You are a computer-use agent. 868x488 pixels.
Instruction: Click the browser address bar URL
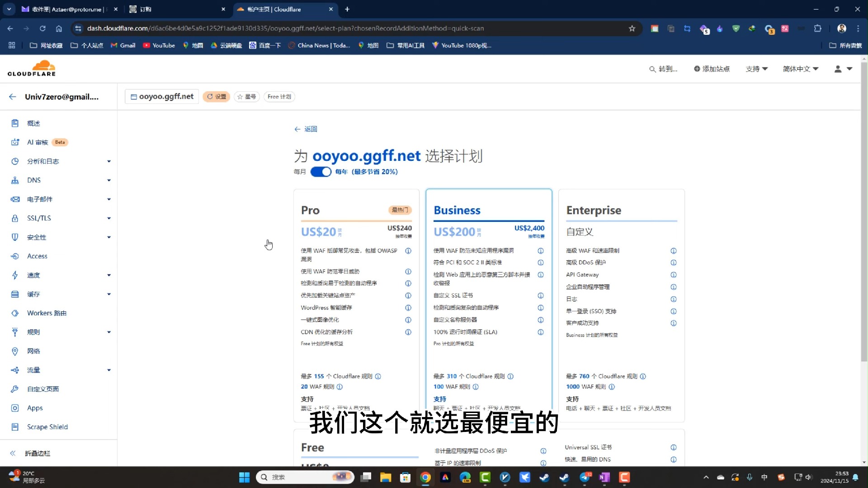pyautogui.click(x=285, y=28)
